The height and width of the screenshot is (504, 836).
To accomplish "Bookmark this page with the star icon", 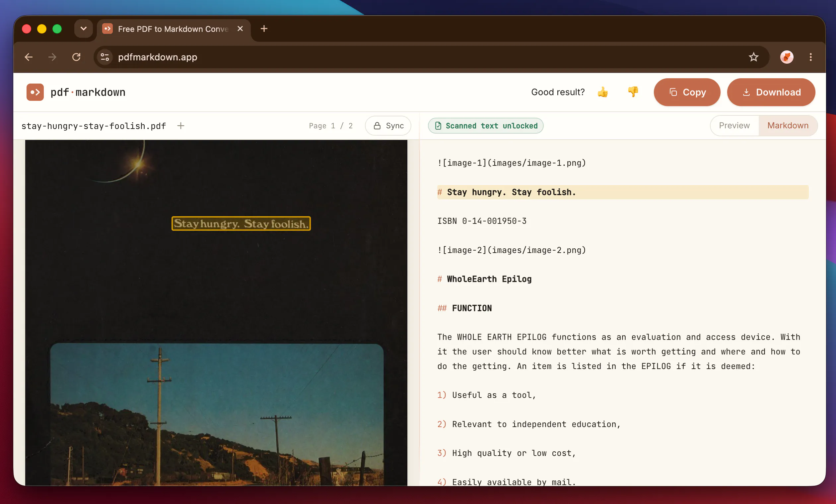I will (x=753, y=57).
